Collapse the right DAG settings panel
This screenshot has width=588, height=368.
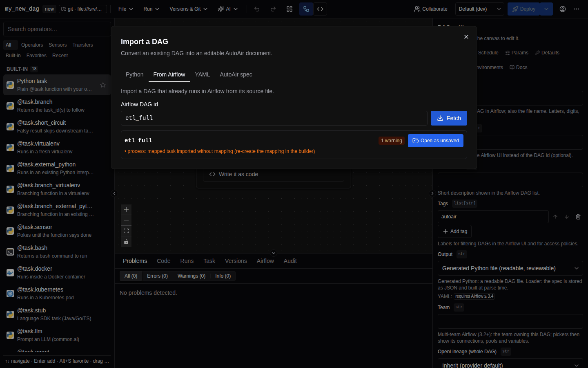(432, 193)
